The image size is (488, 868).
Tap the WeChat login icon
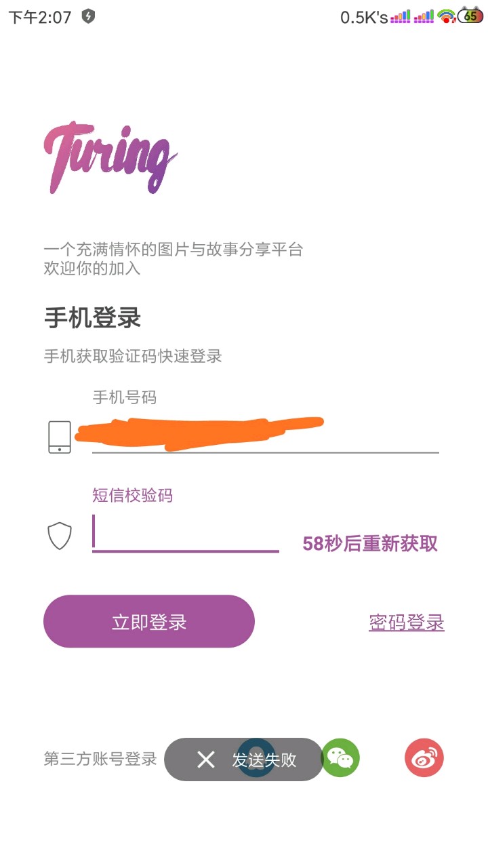coord(340,757)
